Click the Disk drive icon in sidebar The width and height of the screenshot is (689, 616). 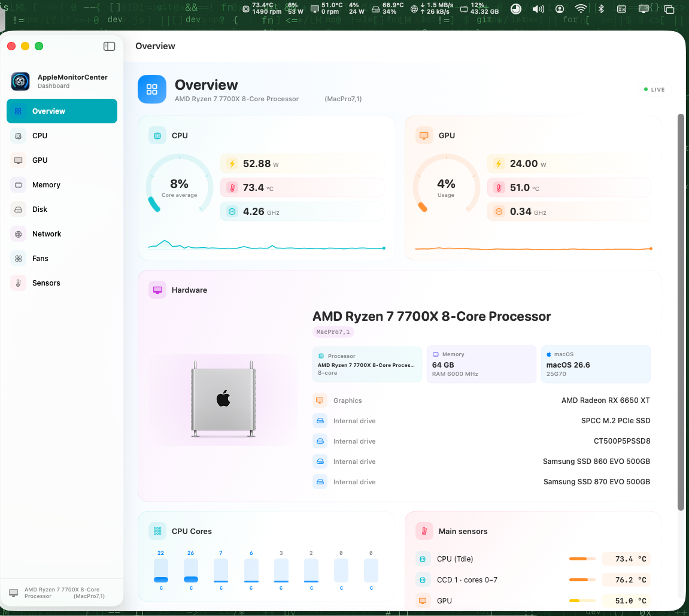point(18,210)
